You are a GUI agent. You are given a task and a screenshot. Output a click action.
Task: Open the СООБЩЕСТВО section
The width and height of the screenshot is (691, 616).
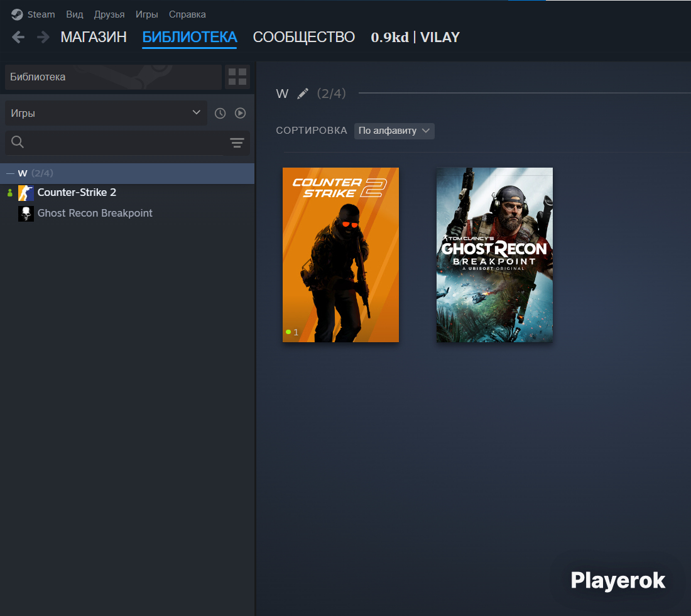pos(303,37)
